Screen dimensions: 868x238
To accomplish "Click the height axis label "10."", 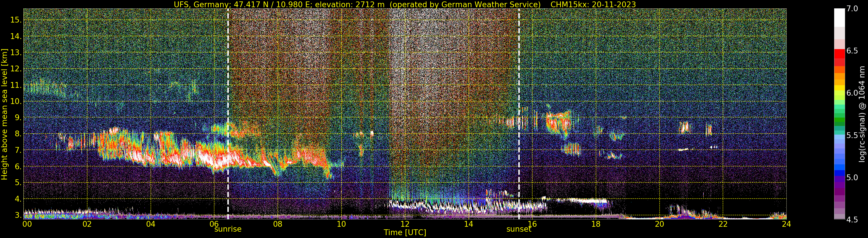I will pyautogui.click(x=16, y=101).
